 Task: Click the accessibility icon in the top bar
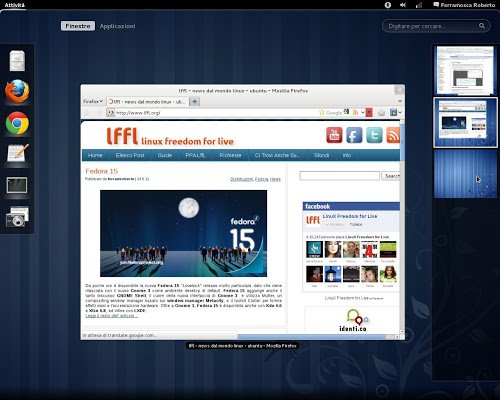click(x=388, y=5)
